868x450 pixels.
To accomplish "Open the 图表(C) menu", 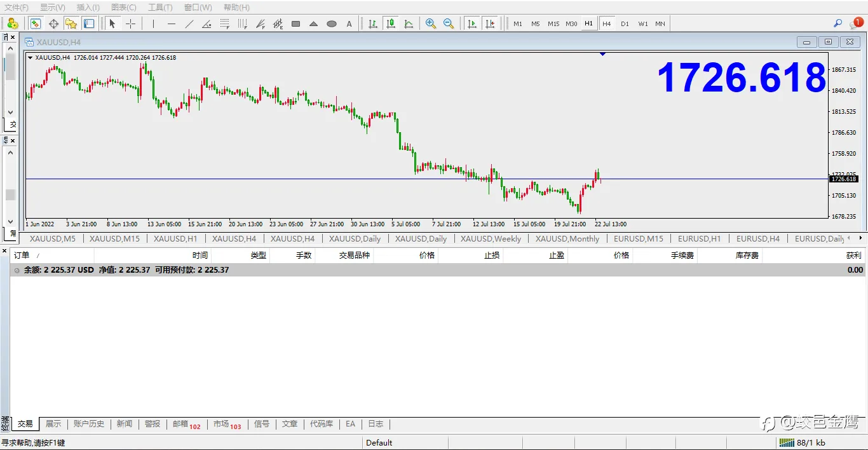I will 123,8.
